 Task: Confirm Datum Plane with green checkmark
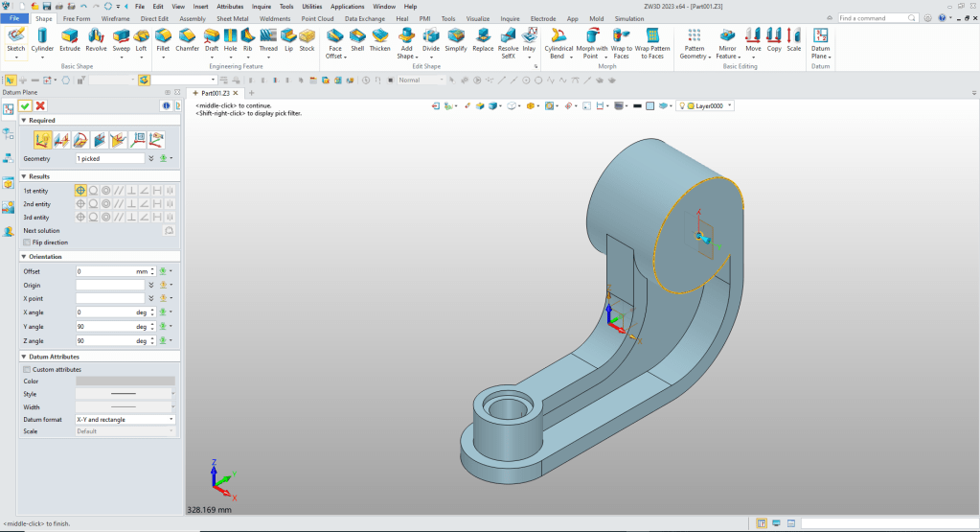click(26, 105)
